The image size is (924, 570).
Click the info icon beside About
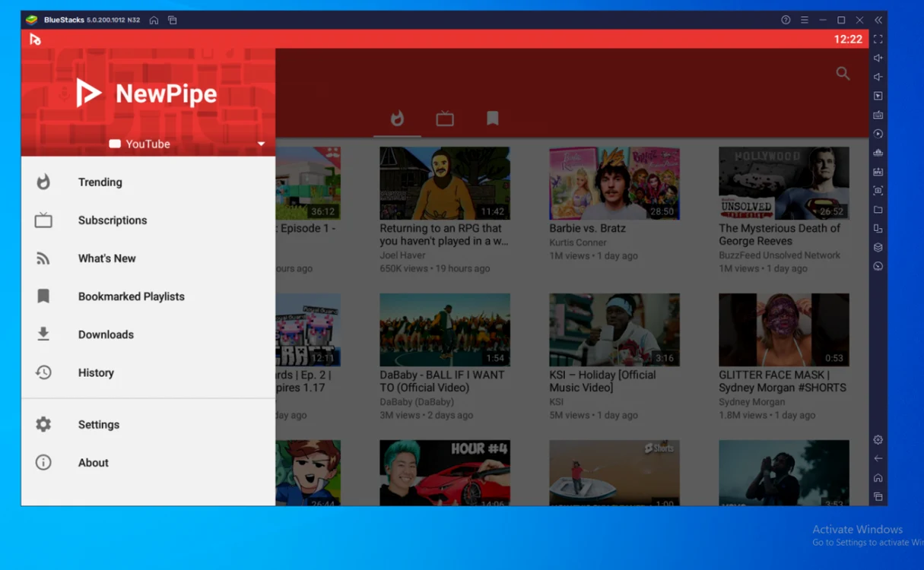point(43,462)
